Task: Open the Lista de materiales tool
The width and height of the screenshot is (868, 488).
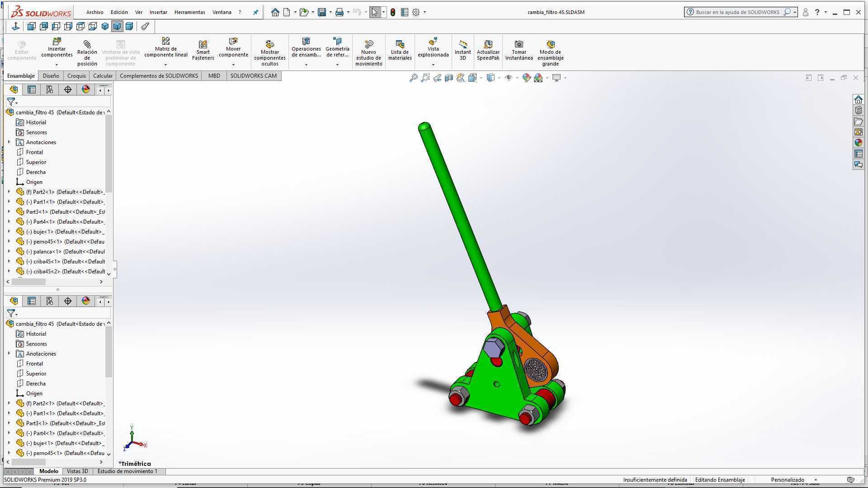Action: click(x=400, y=50)
